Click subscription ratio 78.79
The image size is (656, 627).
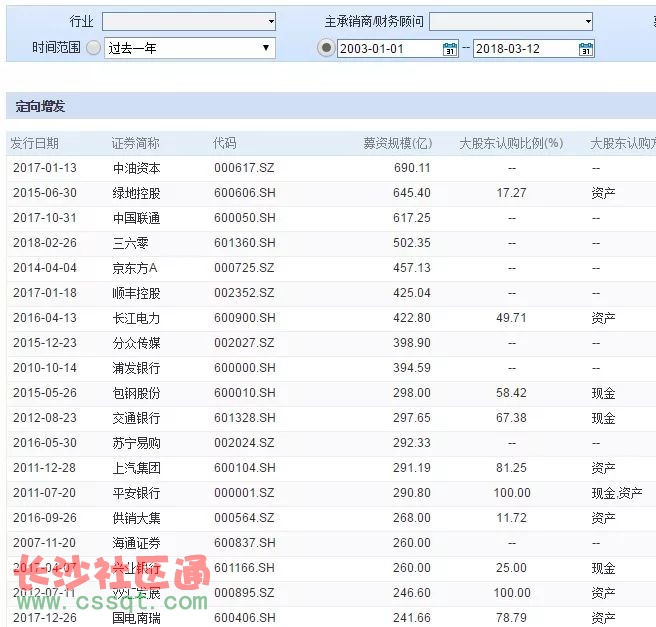pos(511,618)
